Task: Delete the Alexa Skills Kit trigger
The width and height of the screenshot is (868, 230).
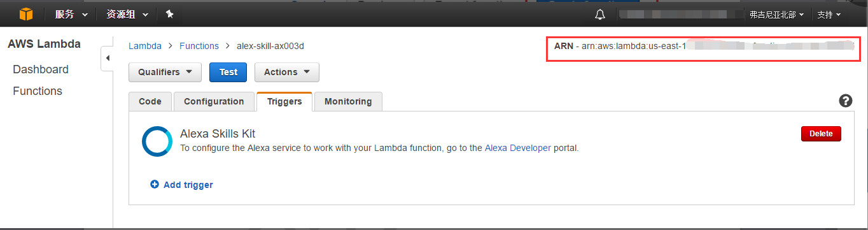Action: point(821,134)
